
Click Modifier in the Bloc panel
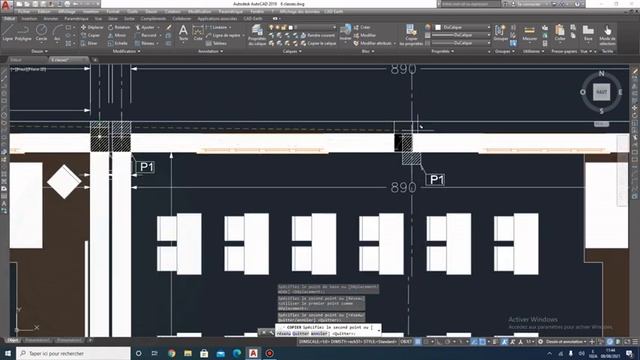point(364,36)
